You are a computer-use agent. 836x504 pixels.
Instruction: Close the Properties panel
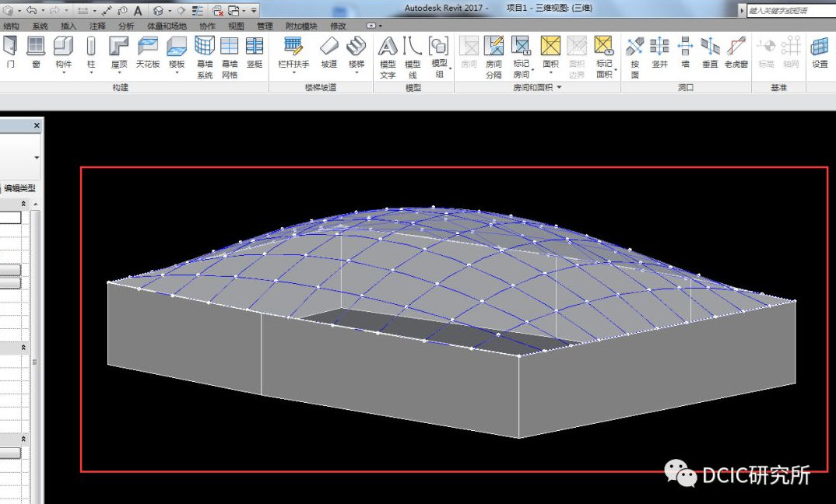click(x=37, y=126)
